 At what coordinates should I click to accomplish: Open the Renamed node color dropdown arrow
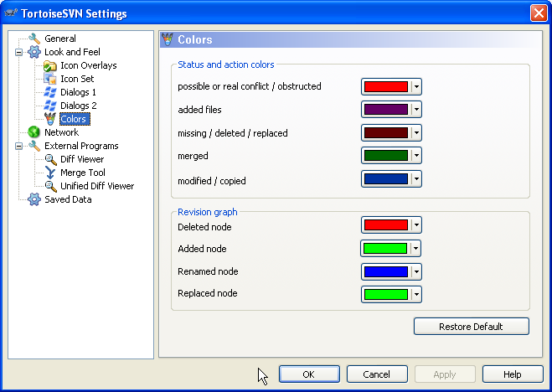416,271
